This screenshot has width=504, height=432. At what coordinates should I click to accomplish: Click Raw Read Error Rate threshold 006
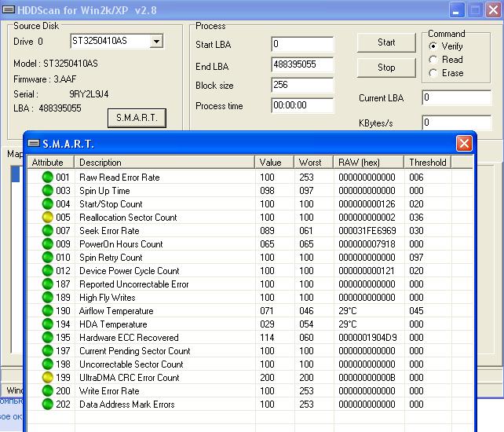click(x=416, y=178)
